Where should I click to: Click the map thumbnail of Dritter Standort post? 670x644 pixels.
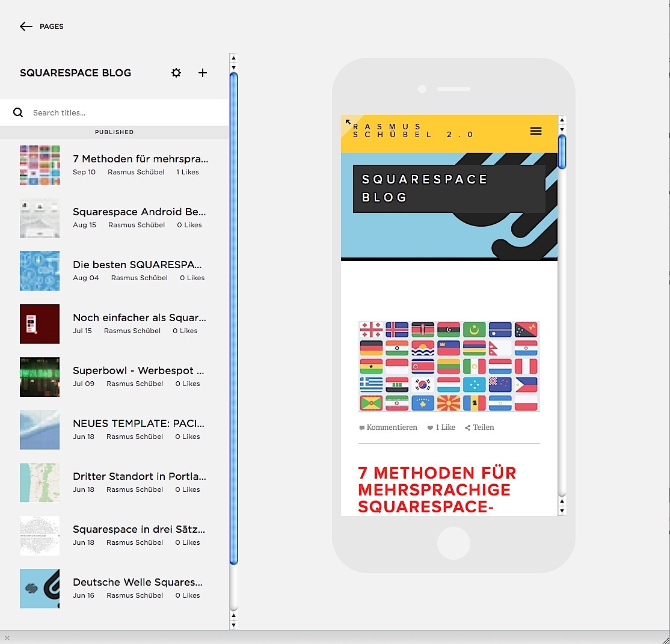[x=40, y=483]
